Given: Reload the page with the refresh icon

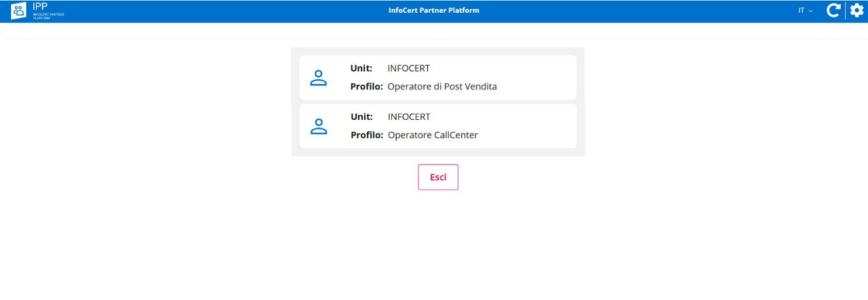Looking at the screenshot, I should [x=833, y=11].
